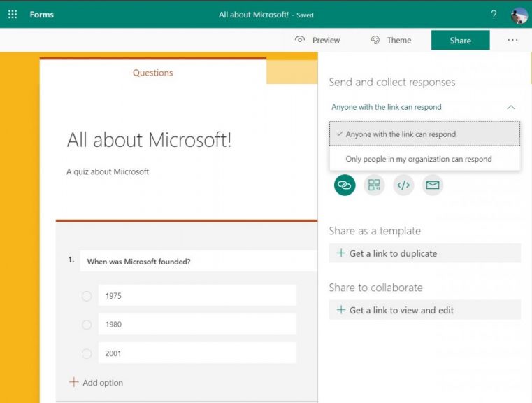
Task: Click the 'Send and collect responses' heading
Action: 392,82
